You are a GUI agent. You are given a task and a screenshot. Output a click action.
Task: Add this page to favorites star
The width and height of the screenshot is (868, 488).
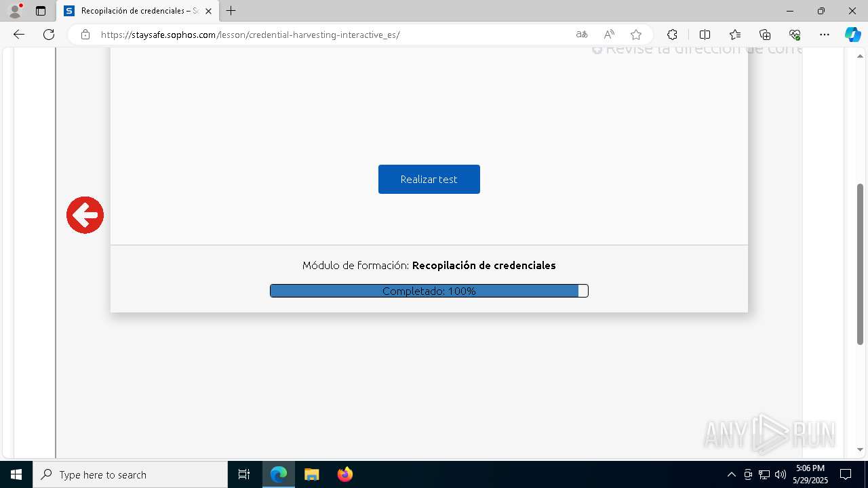pos(636,35)
